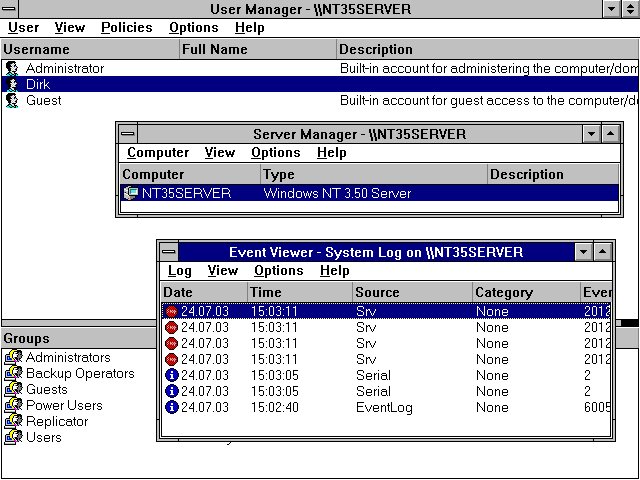Screen dimensions: 640x480
Task: Click the EventLog source cell
Action: pos(384,407)
